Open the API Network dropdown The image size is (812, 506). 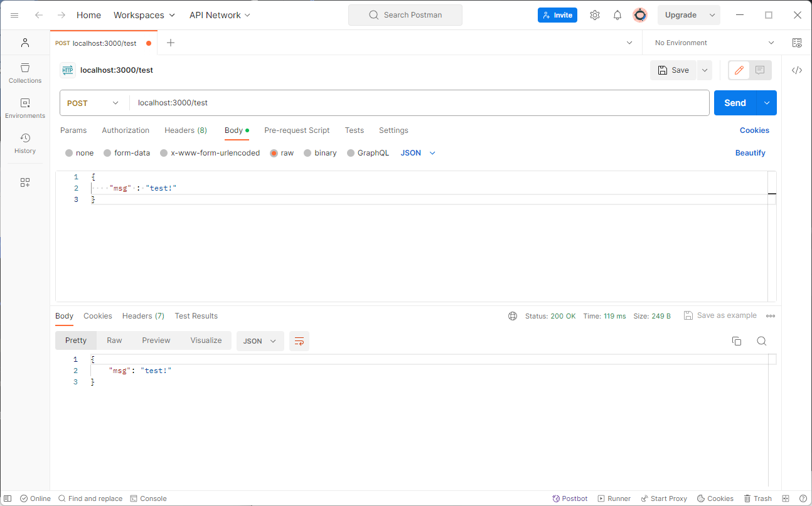(220, 15)
